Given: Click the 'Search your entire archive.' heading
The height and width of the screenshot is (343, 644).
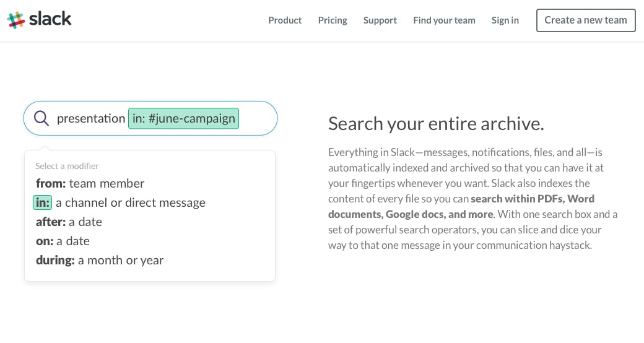Looking at the screenshot, I should [x=436, y=124].
